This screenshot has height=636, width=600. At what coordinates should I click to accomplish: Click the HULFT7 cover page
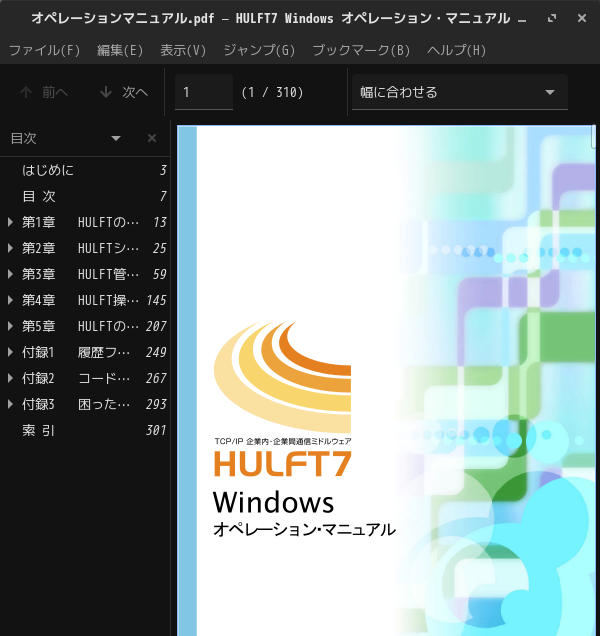tap(386, 380)
